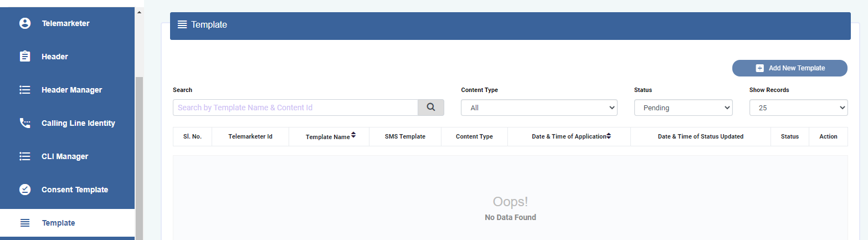This screenshot has width=868, height=240.
Task: Click the Add New Template button
Action: coord(790,68)
